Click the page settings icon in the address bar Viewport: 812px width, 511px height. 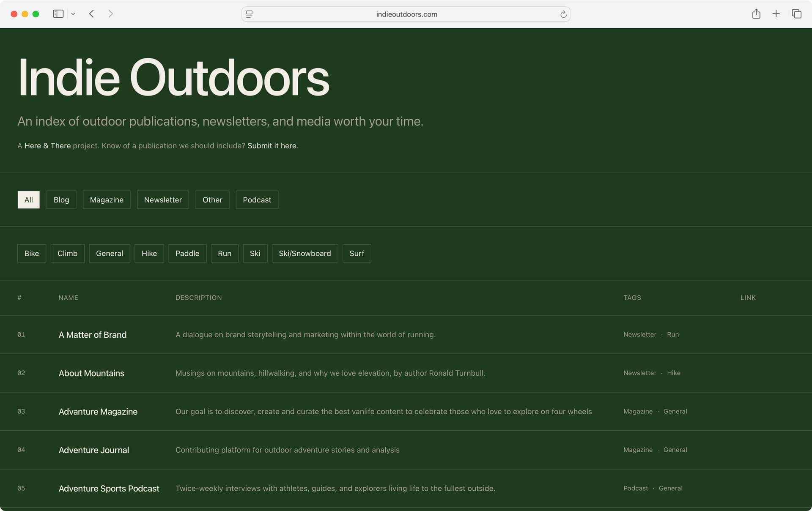(249, 14)
